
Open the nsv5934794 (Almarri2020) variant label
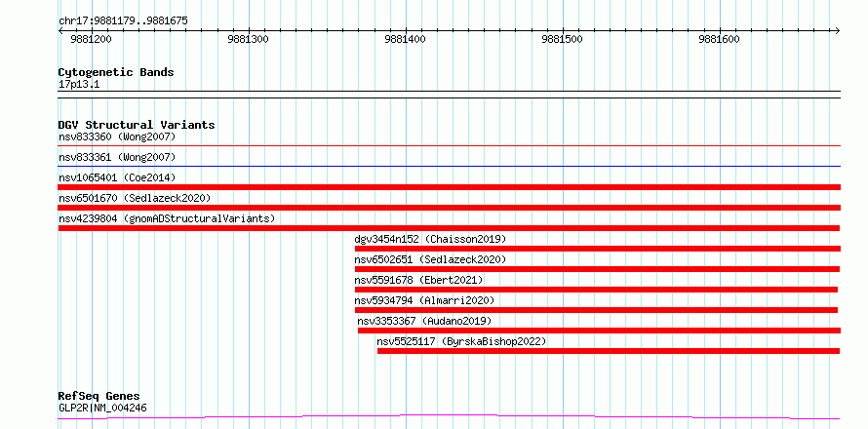pyautogui.click(x=424, y=300)
